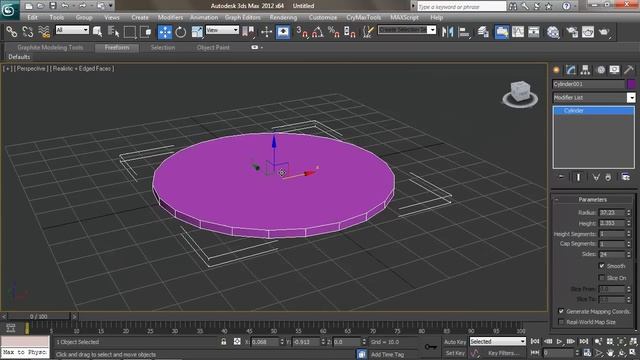Open the Schematic View icon
This screenshot has height=360, width=640.
click(534, 31)
